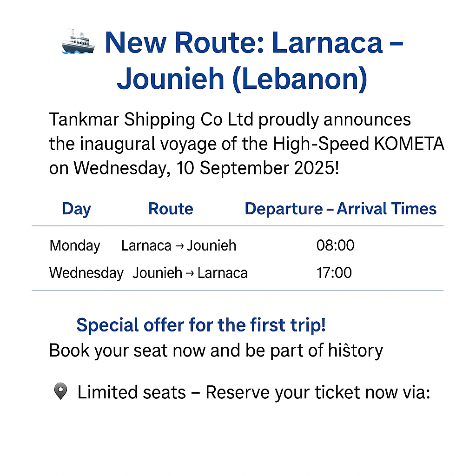Viewport: 476px width, 476px height.
Task: Click the "Route" column header
Action: point(171,209)
